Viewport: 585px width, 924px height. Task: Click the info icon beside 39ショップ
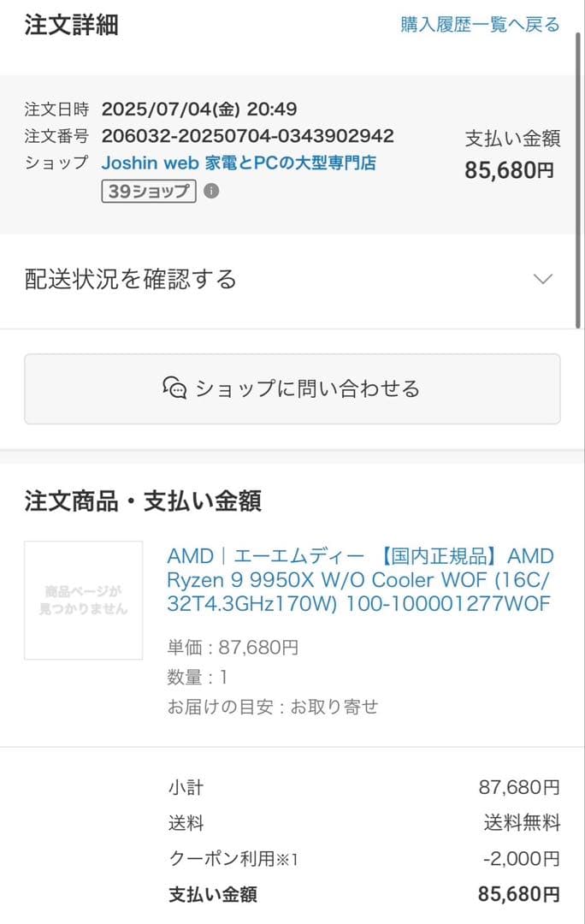point(211,191)
